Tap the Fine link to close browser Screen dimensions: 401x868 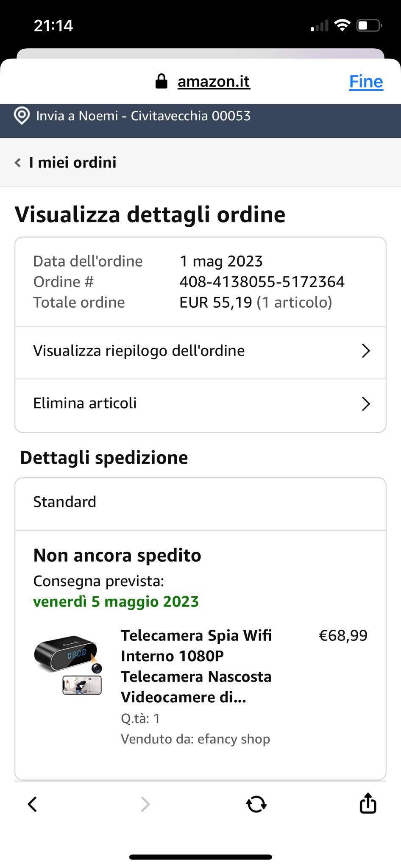click(366, 81)
